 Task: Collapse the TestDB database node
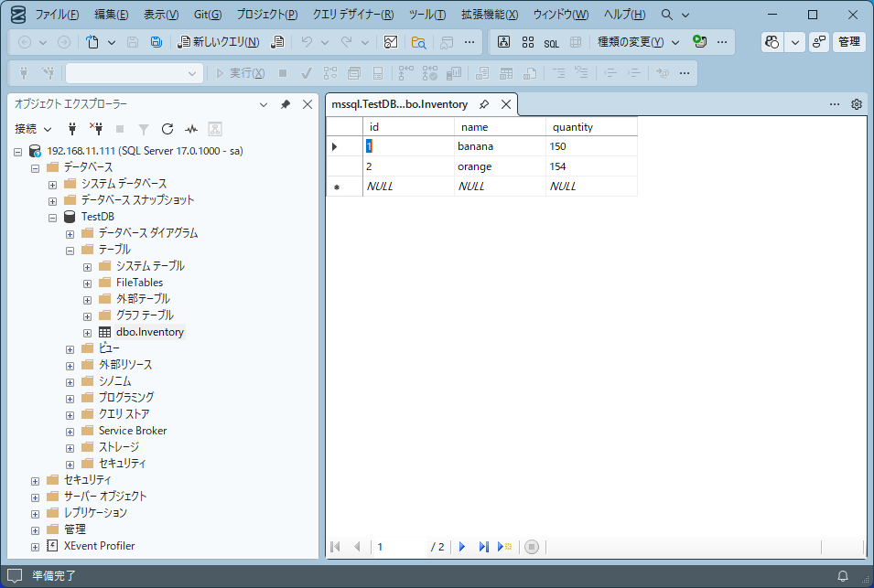coord(53,217)
